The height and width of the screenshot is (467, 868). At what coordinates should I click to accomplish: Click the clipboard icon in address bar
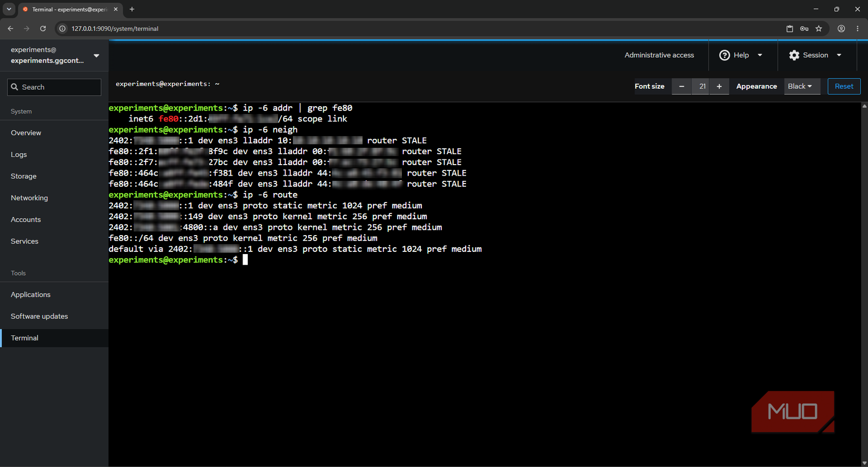click(x=790, y=28)
